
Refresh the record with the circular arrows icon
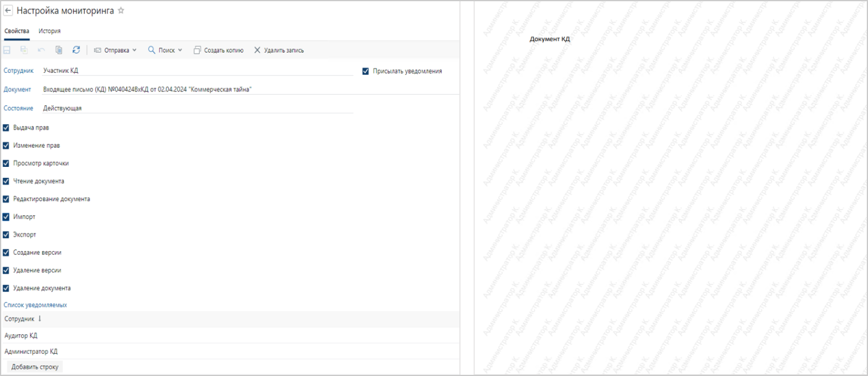pyautogui.click(x=76, y=50)
